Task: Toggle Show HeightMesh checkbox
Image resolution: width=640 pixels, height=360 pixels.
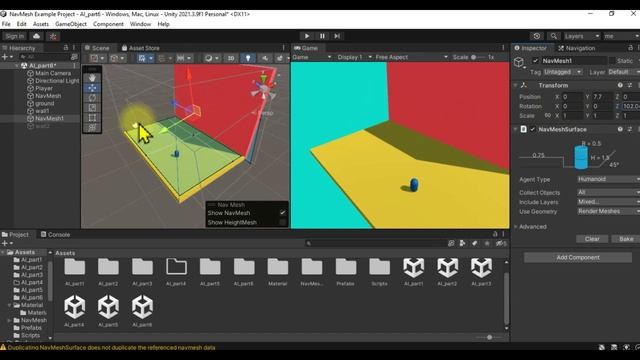Action: 282,222
